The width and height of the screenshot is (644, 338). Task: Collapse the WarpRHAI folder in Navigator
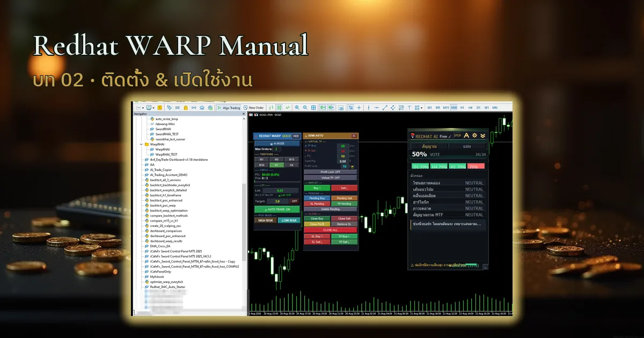click(x=141, y=144)
